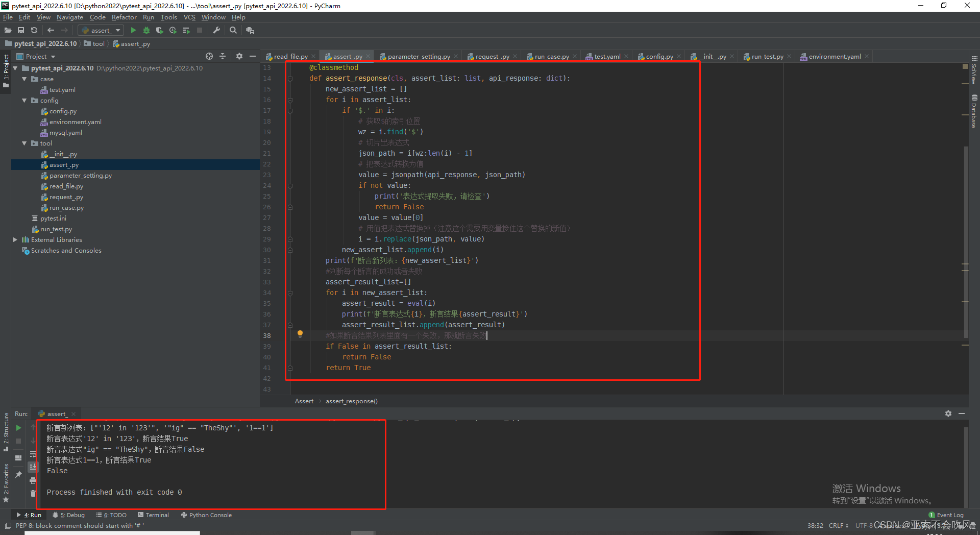Switch to the parameter_setting.py editor tab

point(419,57)
